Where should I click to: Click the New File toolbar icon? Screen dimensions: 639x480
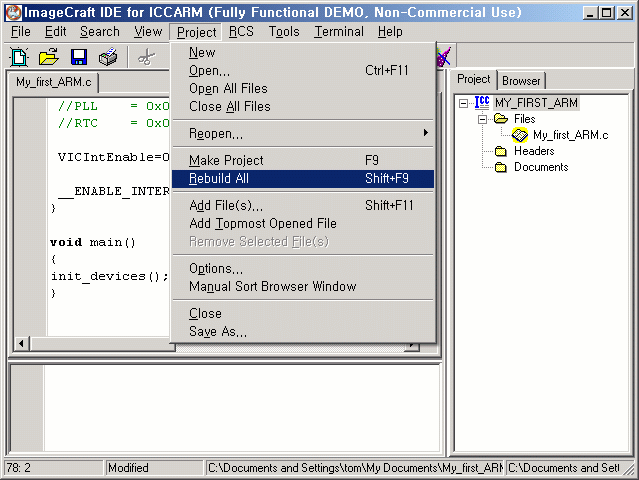tap(19, 57)
